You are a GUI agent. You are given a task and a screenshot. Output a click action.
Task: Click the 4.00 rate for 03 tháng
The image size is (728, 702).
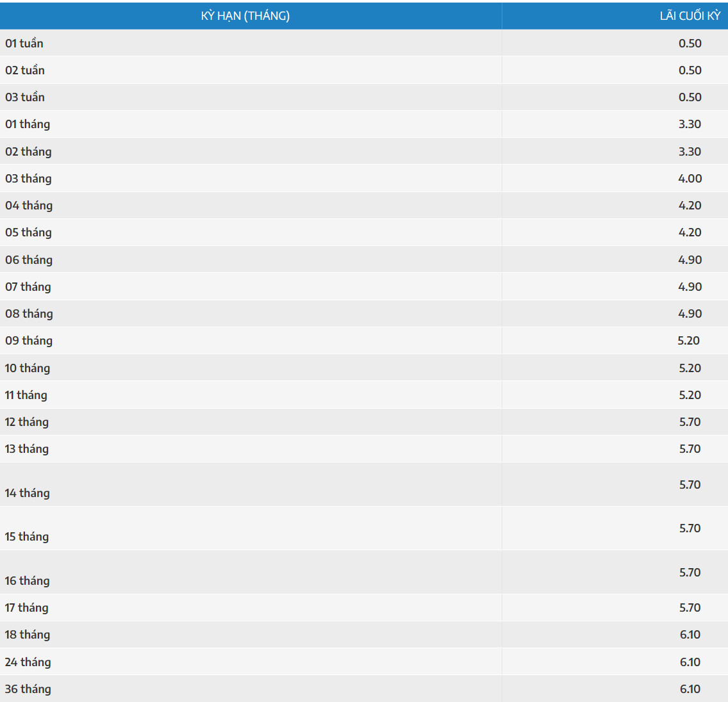(690, 179)
